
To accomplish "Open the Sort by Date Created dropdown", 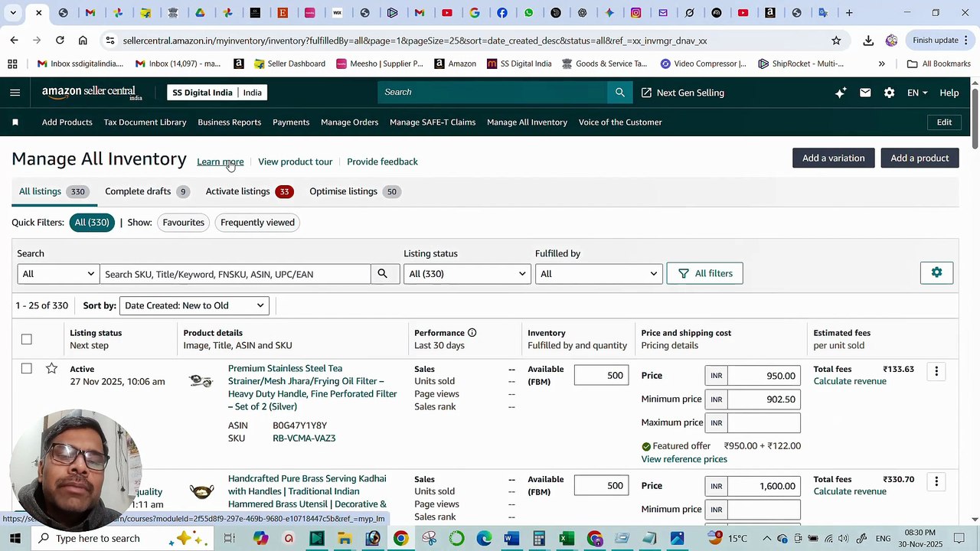I will point(194,306).
